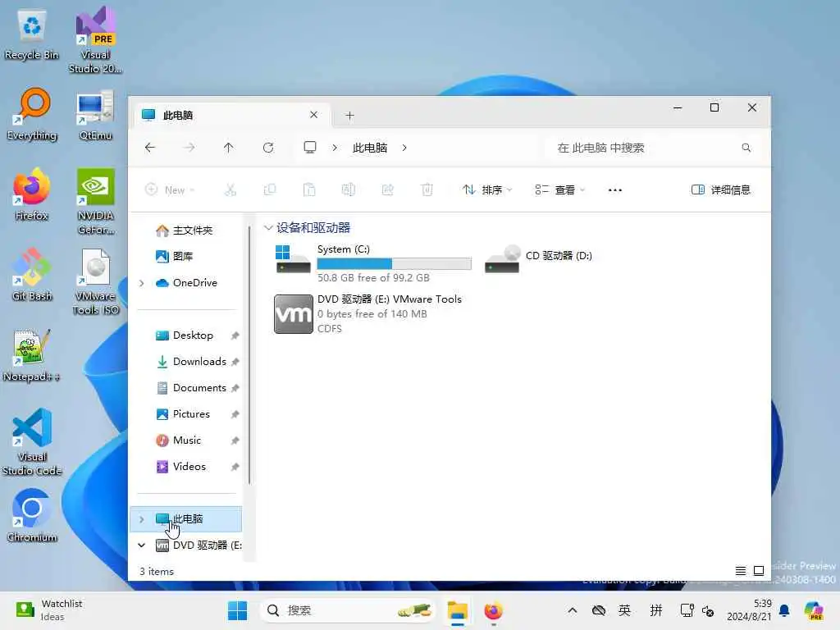Add a new Explorer tab
Viewport: 840px width, 630px height.
(x=349, y=115)
